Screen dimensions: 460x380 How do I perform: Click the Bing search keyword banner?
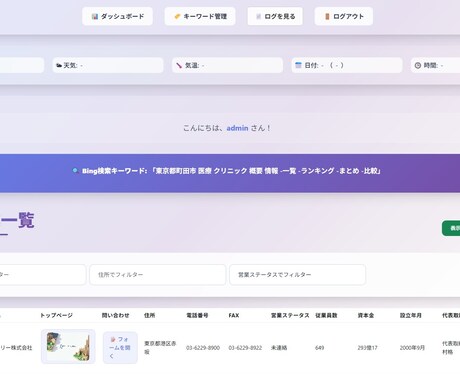tap(230, 173)
